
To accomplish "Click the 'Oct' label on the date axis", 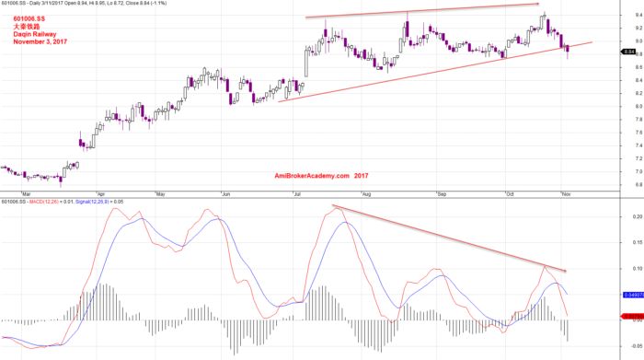I will tap(510, 194).
